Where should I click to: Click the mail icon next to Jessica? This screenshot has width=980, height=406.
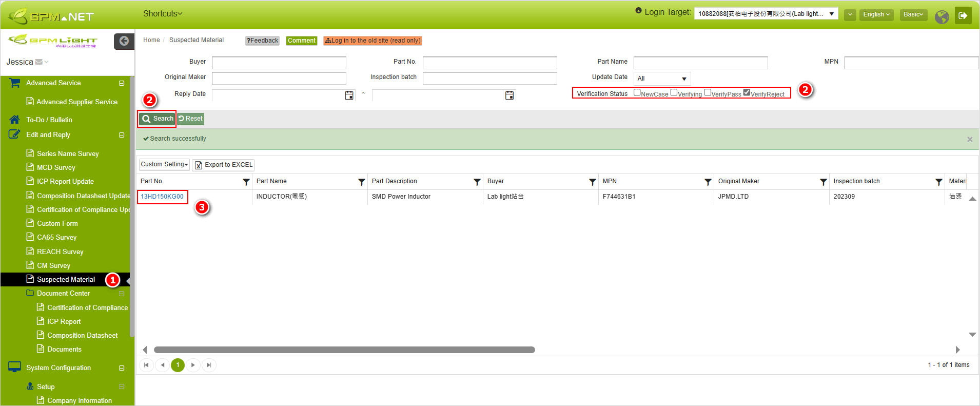point(38,62)
